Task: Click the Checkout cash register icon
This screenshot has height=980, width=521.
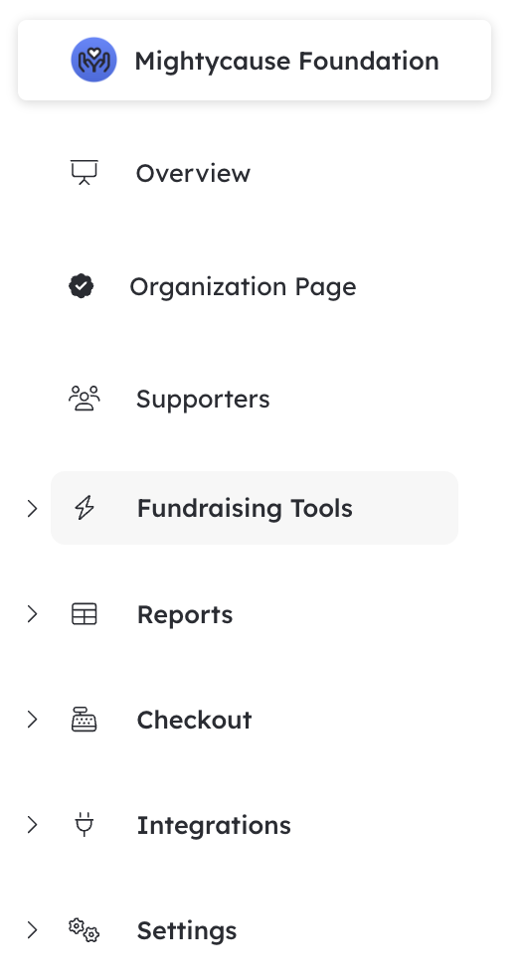Action: [85, 720]
